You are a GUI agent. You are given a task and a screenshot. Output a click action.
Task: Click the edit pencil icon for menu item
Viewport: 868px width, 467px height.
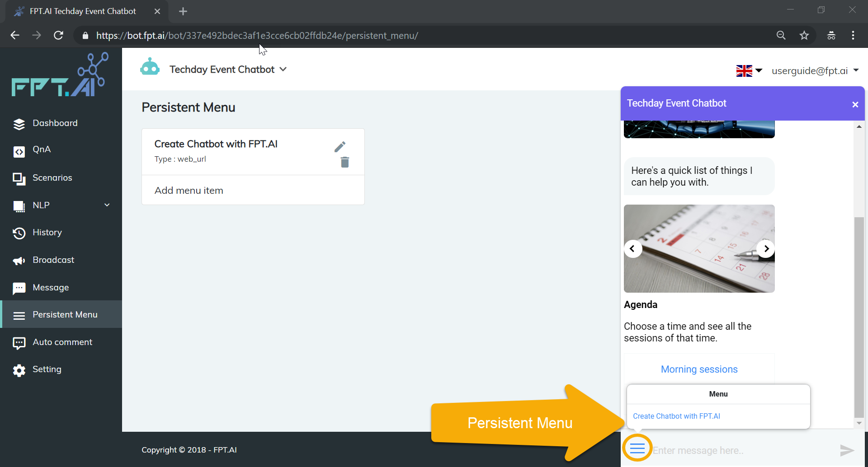(340, 147)
